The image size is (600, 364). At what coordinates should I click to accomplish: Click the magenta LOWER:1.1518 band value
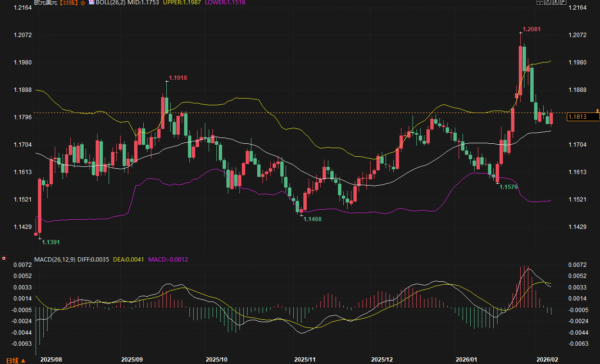[225, 2]
